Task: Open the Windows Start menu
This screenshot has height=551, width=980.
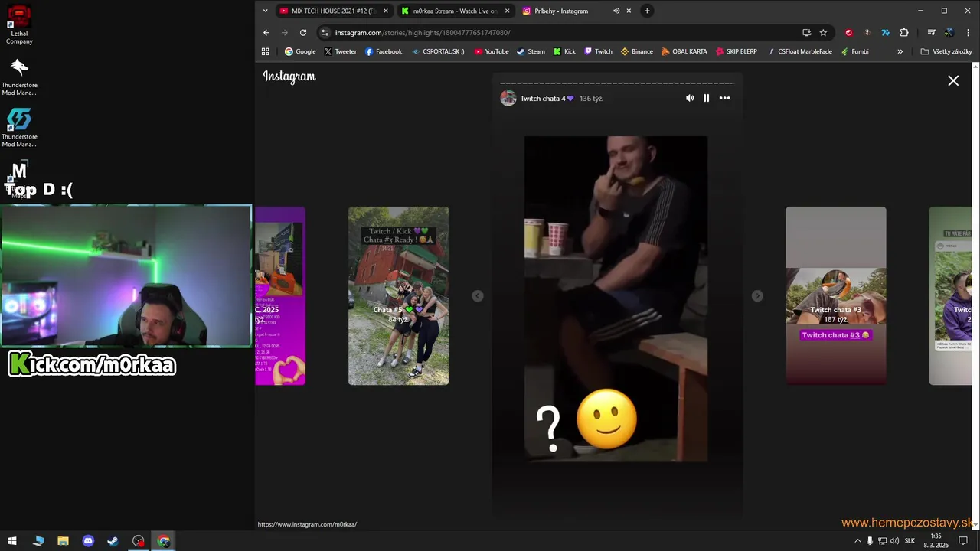Action: [x=12, y=541]
